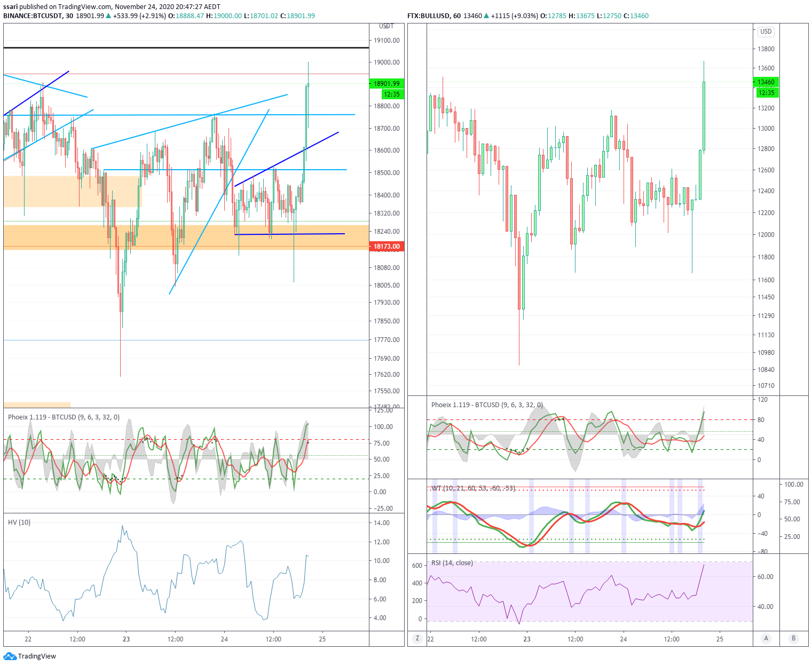Select the Phoeix 1.119 legend under BULLUSD chart
Image resolution: width=812 pixels, height=666 pixels.
(487, 405)
